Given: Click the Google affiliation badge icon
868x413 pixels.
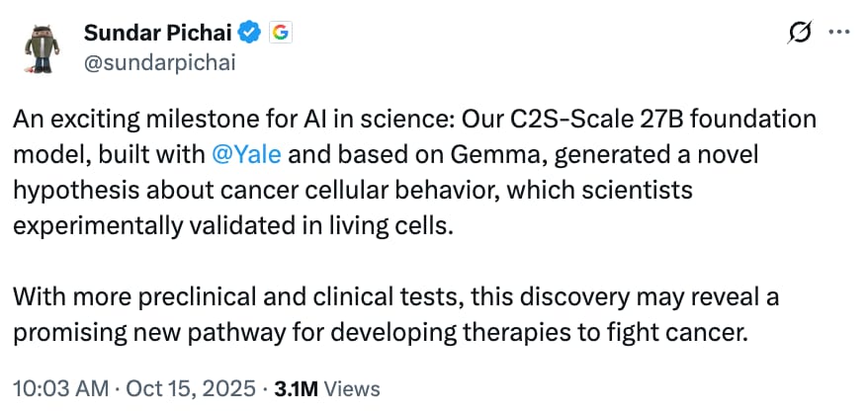Looking at the screenshot, I should click(x=280, y=34).
